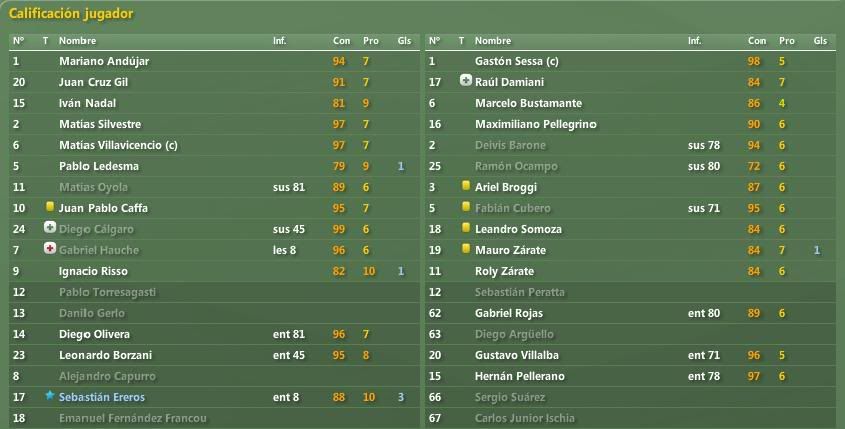Screen dimensions: 845x429
Task: Click Raúl Damiani's green cross icon
Action: (x=466, y=81)
